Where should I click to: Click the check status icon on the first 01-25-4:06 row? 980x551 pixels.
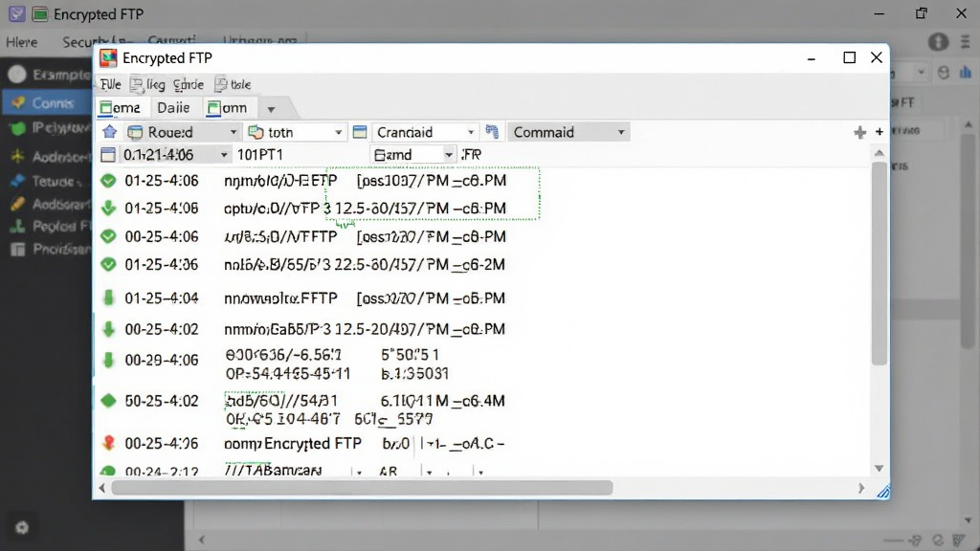(108, 181)
